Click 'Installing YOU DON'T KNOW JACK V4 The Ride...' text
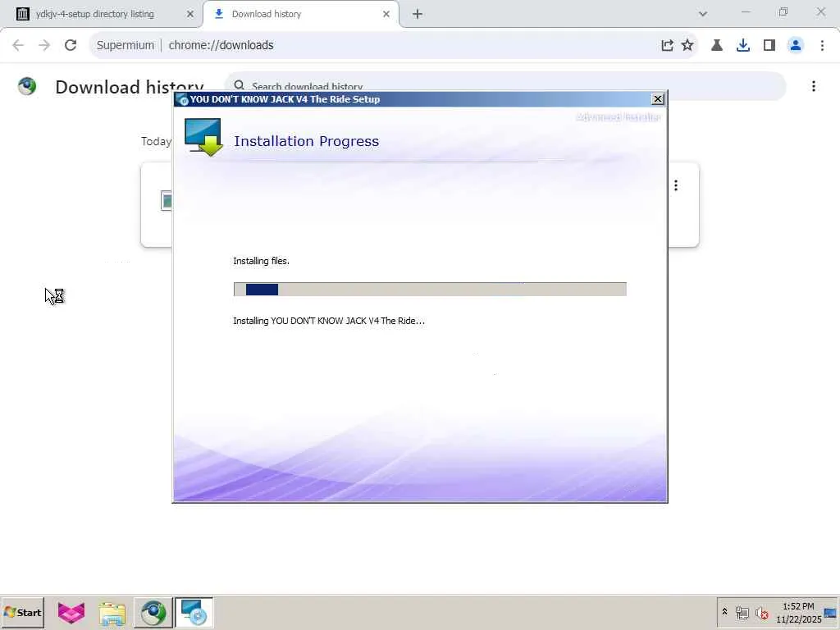 coord(328,321)
